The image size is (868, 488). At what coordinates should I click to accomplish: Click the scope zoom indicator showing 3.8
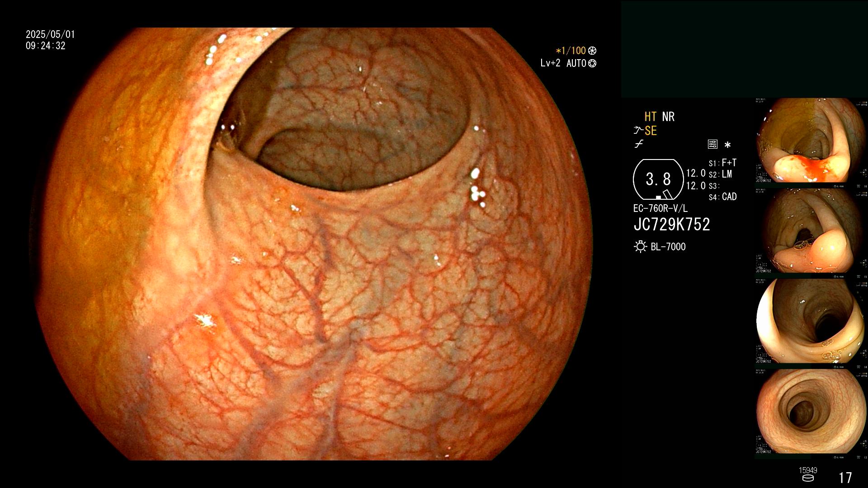(658, 179)
